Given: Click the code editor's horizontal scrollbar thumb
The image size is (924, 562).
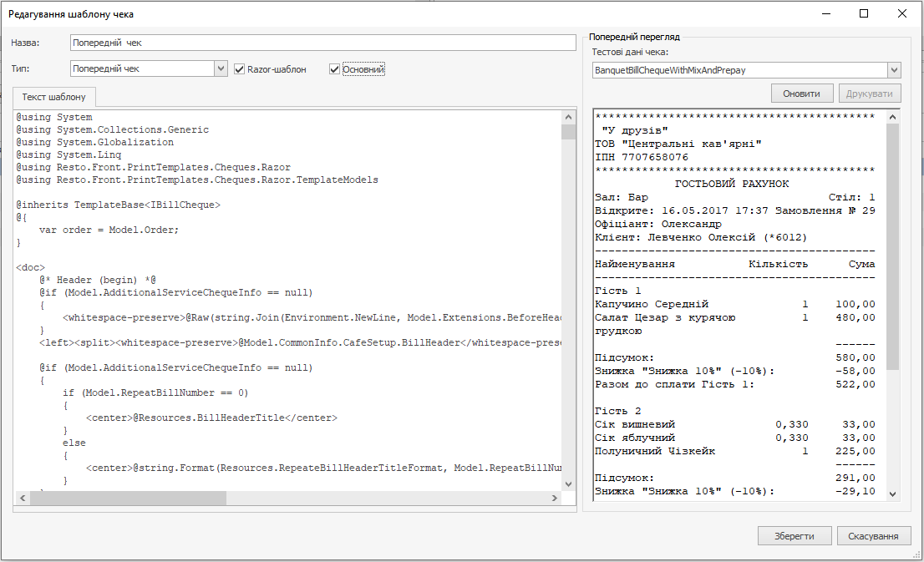Looking at the screenshot, I should pyautogui.click(x=127, y=498).
